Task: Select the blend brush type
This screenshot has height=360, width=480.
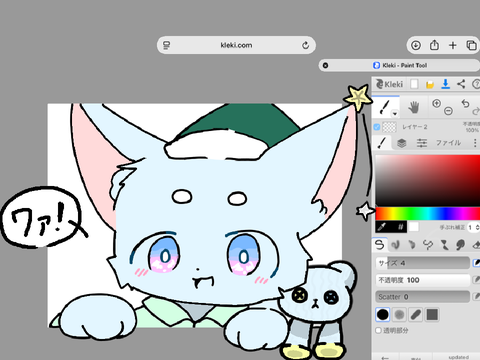Action: point(396,245)
